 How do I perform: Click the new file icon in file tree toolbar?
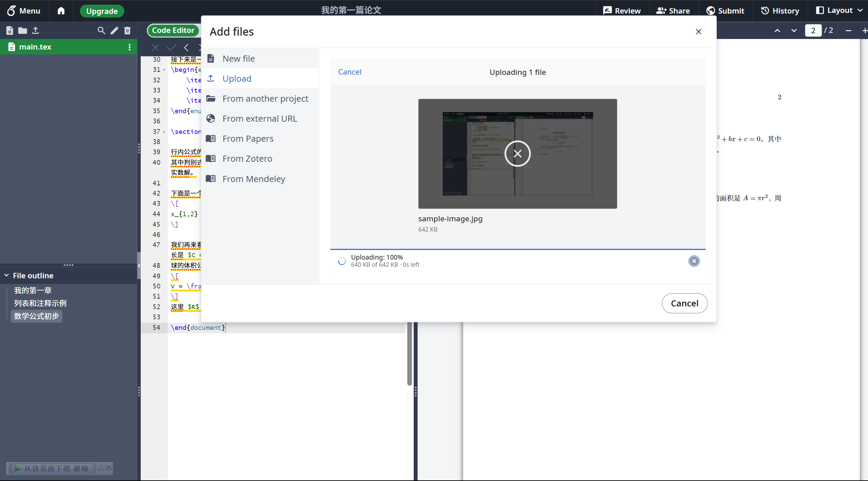click(x=9, y=31)
